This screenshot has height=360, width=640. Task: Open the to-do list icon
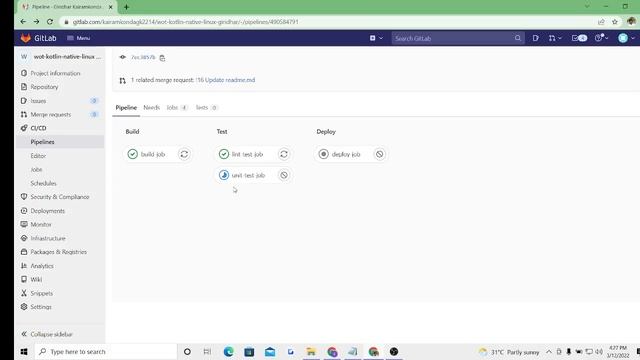click(x=579, y=38)
